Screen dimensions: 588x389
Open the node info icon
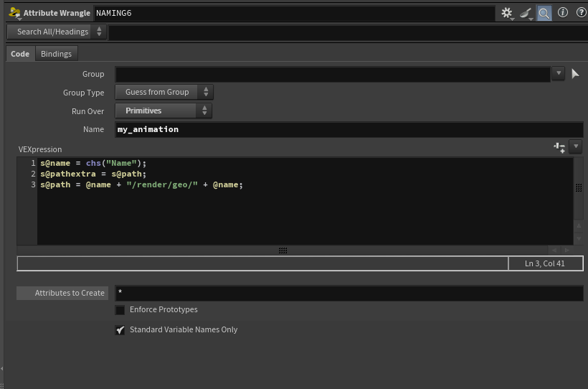562,12
